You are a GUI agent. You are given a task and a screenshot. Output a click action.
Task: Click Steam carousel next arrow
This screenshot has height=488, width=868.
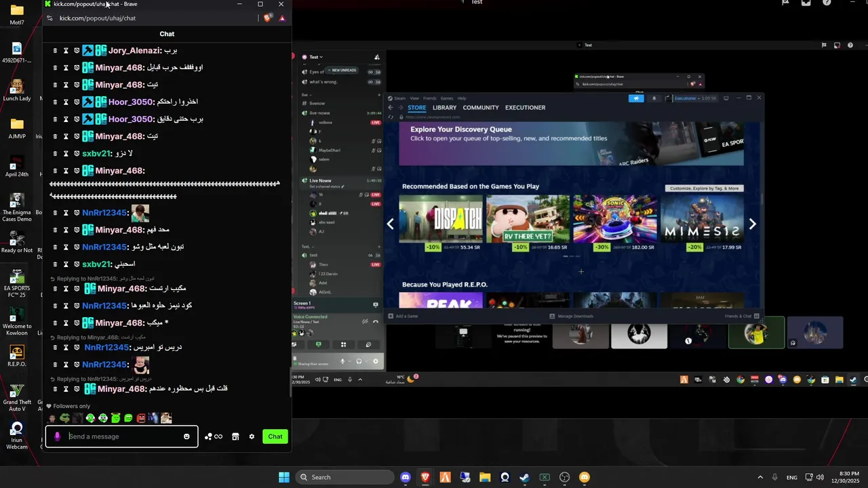pos(752,224)
